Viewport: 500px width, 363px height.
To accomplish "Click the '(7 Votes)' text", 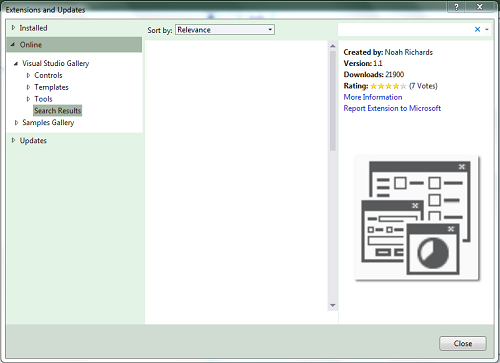I will click(423, 86).
